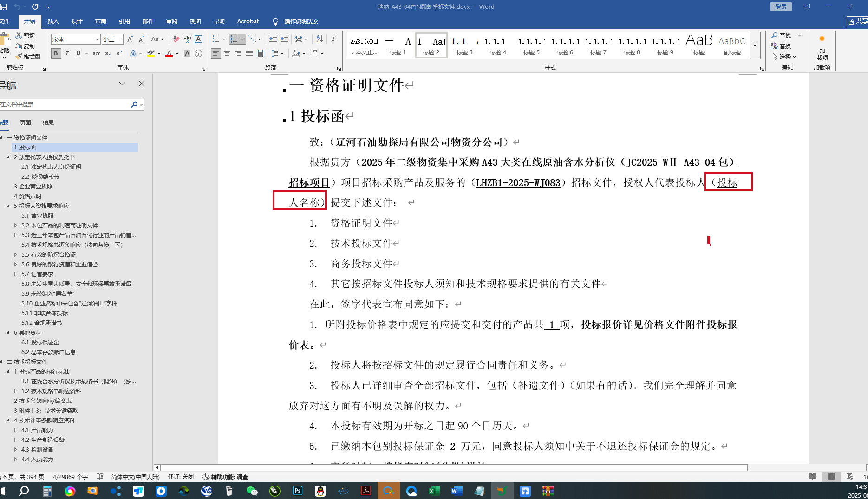Open Replace (替换) in the editing group

pyautogui.click(x=781, y=46)
